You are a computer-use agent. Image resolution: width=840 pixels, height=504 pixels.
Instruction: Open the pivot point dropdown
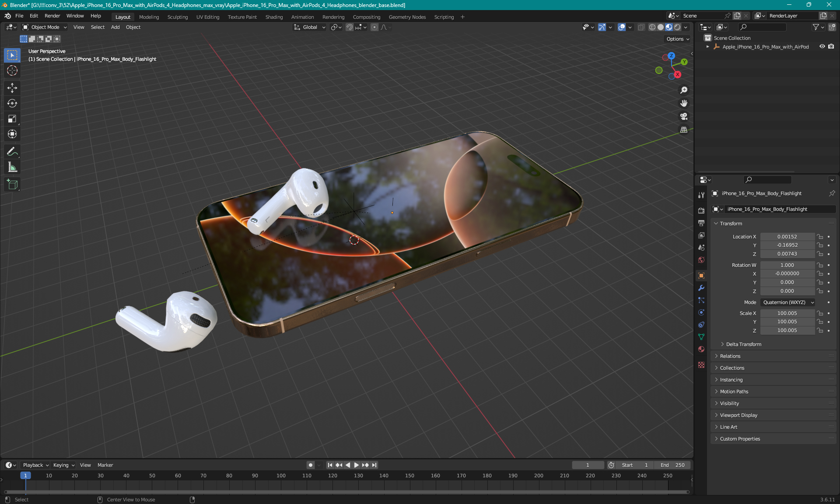(336, 27)
